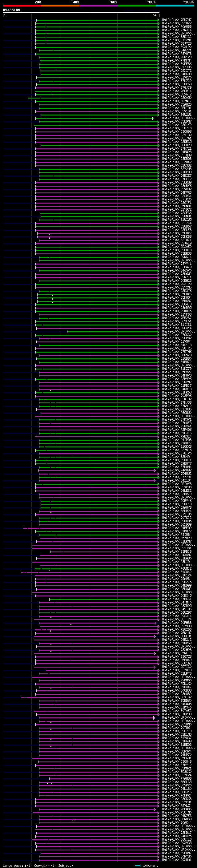Select the UniRef100_A6CWU0 label
The image size is (197, 868).
coord(177,413)
